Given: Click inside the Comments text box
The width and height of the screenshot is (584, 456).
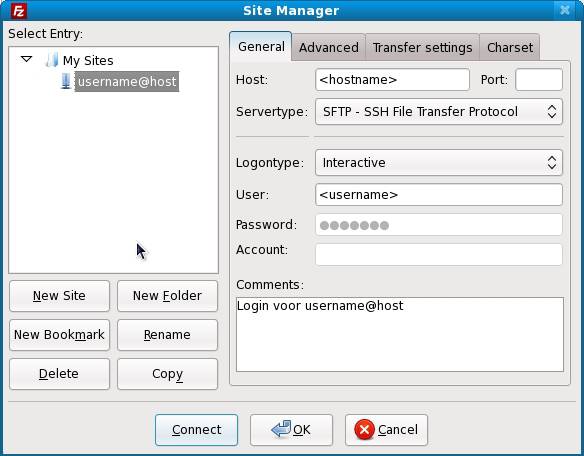Looking at the screenshot, I should (x=400, y=334).
